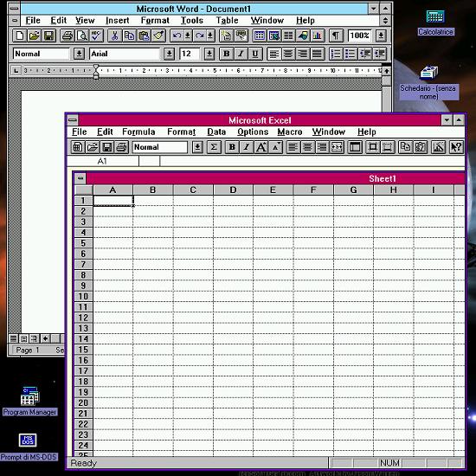Click New document icon in Word toolbar
476x476 pixels.
pyautogui.click(x=20, y=35)
